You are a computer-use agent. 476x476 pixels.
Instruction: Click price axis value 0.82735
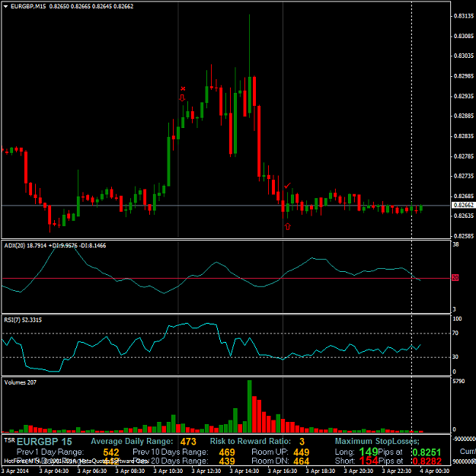coord(463,176)
